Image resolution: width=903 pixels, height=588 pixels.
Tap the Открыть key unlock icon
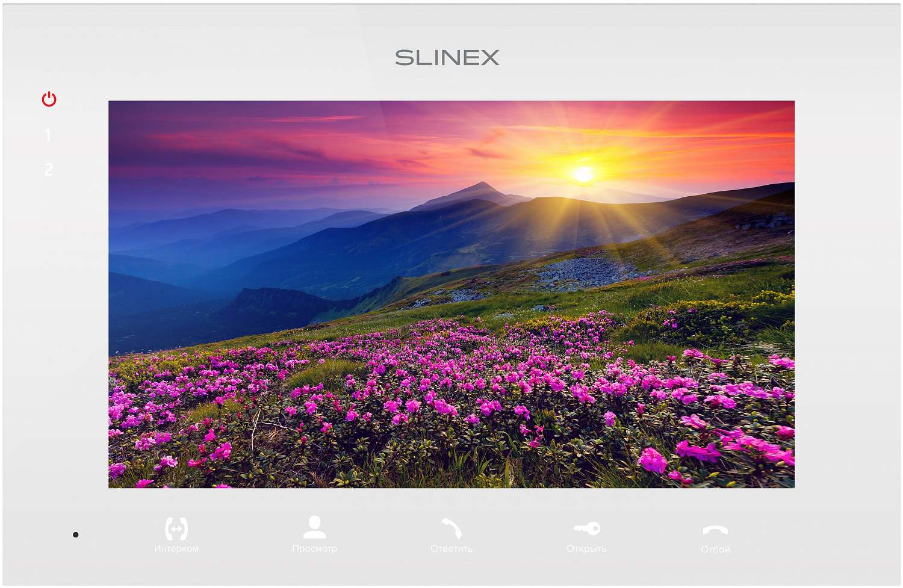pos(587,528)
